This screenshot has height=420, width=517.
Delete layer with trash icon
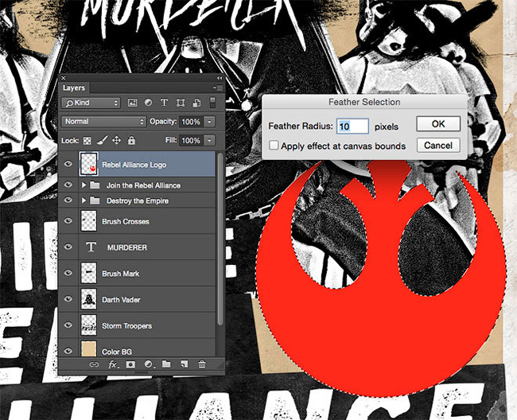click(x=202, y=364)
